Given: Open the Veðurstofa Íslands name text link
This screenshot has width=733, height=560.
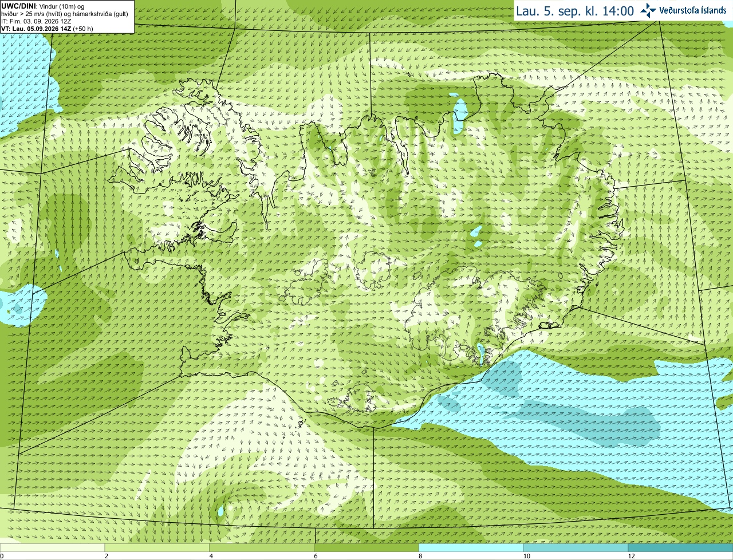Looking at the screenshot, I should click(x=693, y=10).
